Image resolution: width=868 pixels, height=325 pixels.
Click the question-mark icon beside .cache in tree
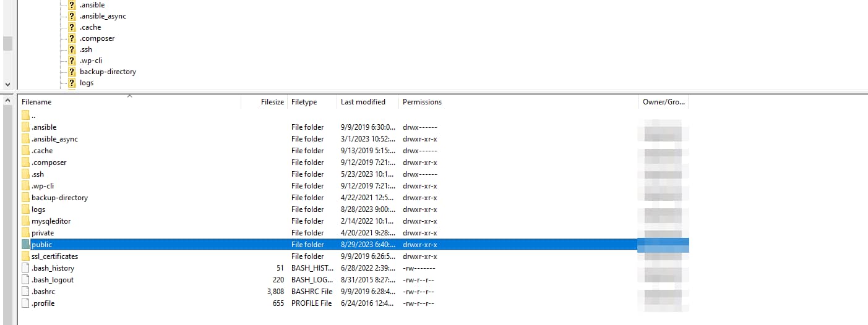coord(72,27)
